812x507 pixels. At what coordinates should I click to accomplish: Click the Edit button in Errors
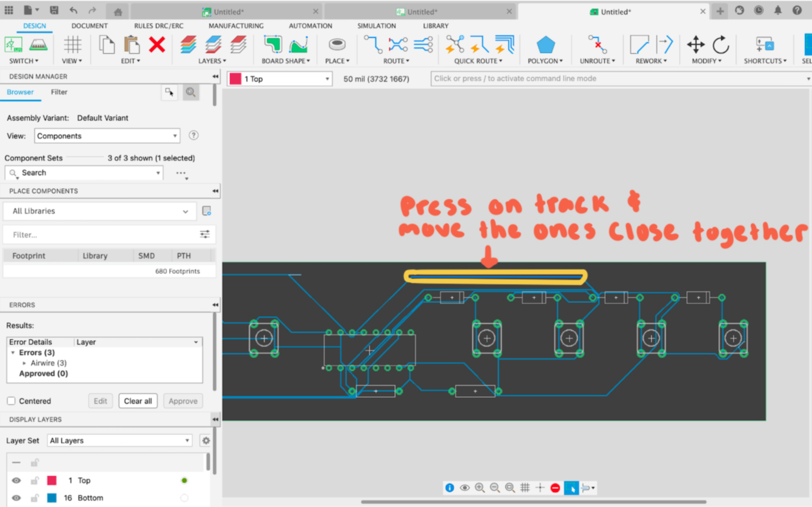click(100, 401)
